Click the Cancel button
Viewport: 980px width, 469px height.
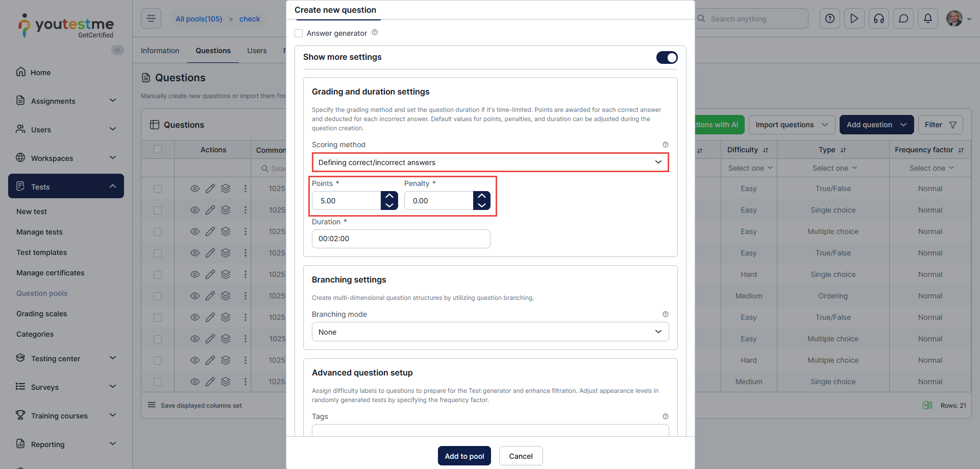pyautogui.click(x=521, y=456)
